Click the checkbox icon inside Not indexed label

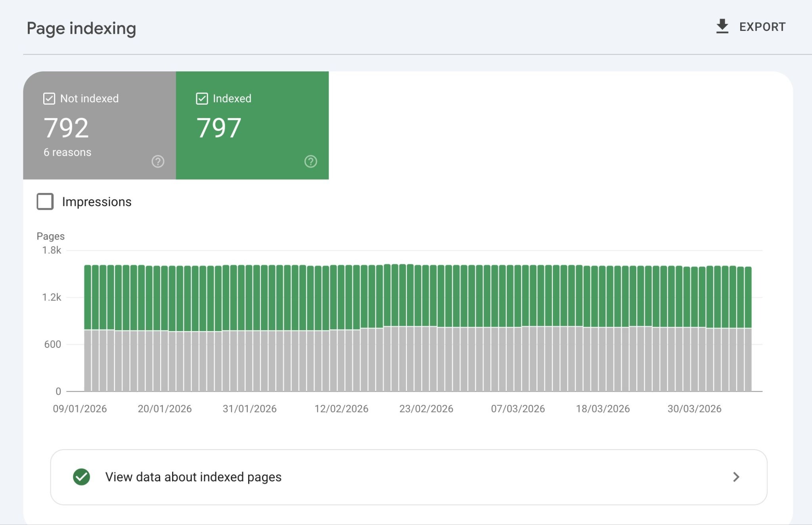coord(48,98)
